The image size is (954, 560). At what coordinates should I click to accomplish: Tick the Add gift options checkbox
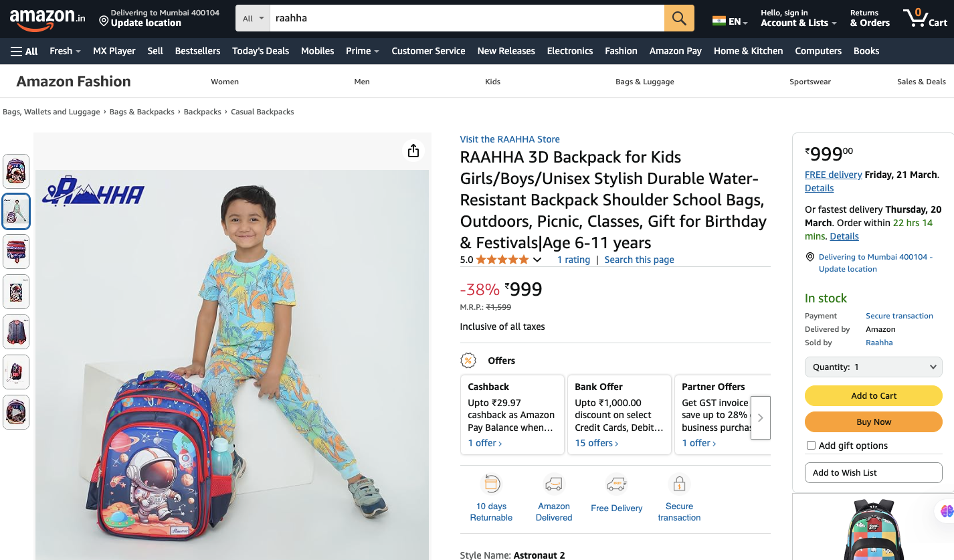pyautogui.click(x=812, y=446)
